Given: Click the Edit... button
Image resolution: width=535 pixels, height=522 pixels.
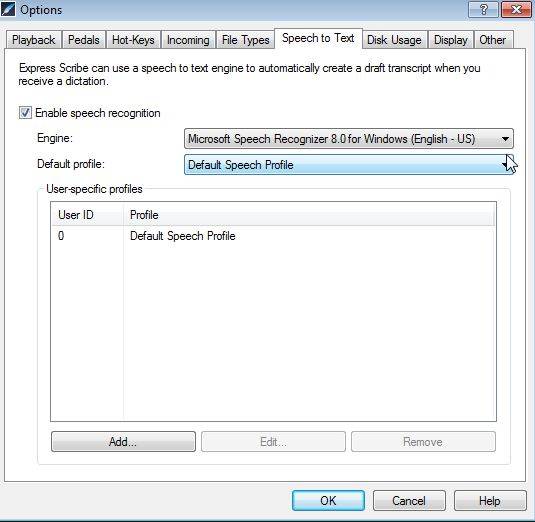Looking at the screenshot, I should pyautogui.click(x=273, y=442).
